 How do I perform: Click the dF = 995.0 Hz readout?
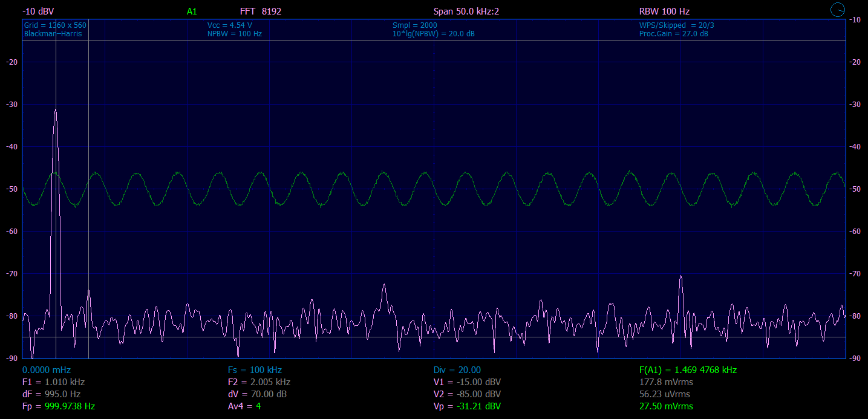point(51,394)
